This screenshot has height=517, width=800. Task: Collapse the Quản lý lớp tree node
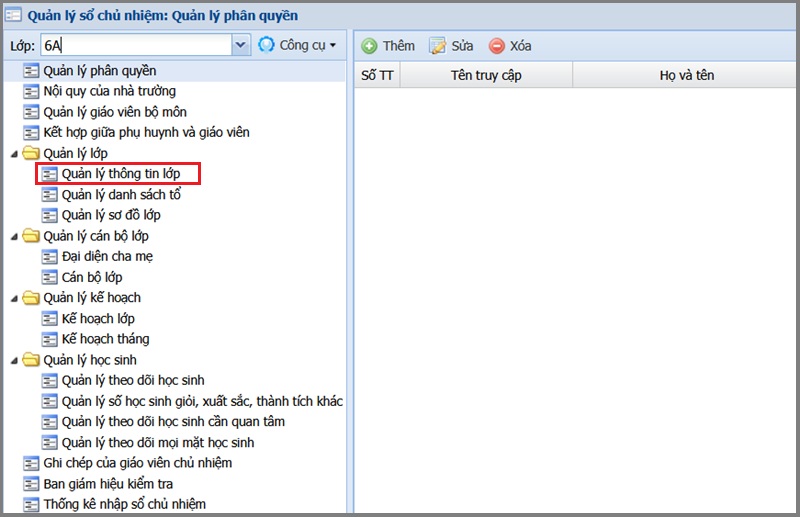point(14,154)
